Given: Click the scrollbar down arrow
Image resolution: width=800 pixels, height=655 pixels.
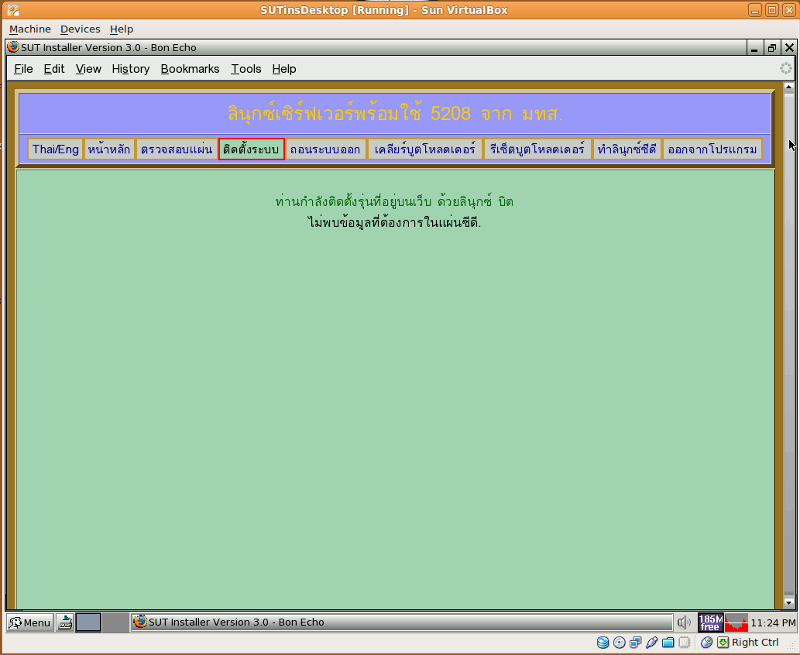Looking at the screenshot, I should point(789,603).
